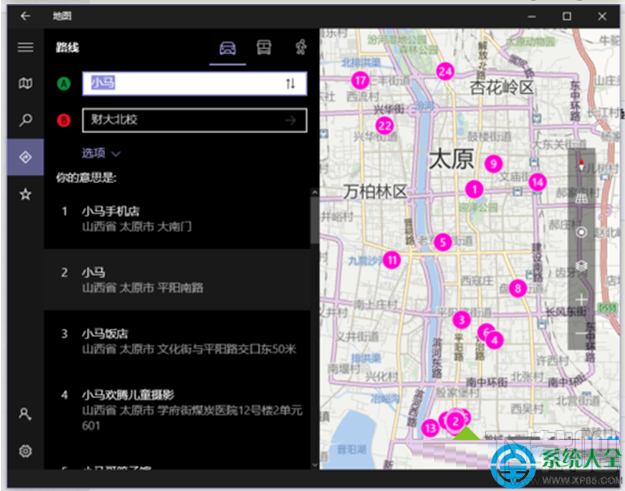Click map pin number 22
Screen dimensions: 625x491
[x=385, y=126]
